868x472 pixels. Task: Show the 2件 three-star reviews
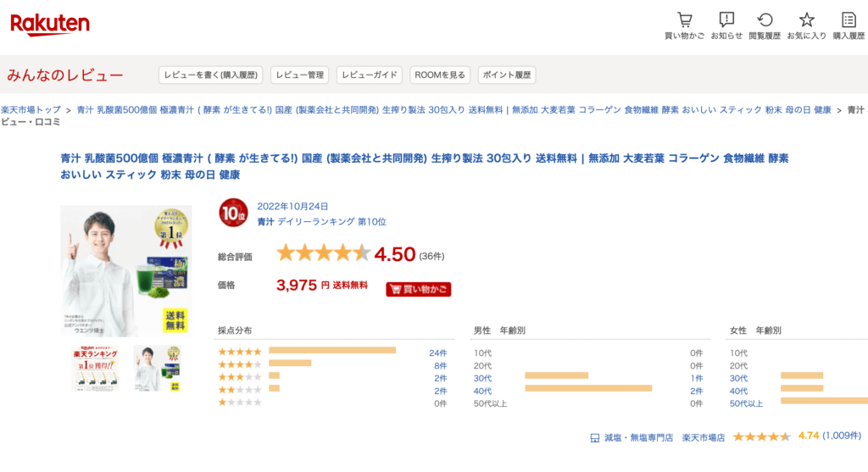(440, 379)
